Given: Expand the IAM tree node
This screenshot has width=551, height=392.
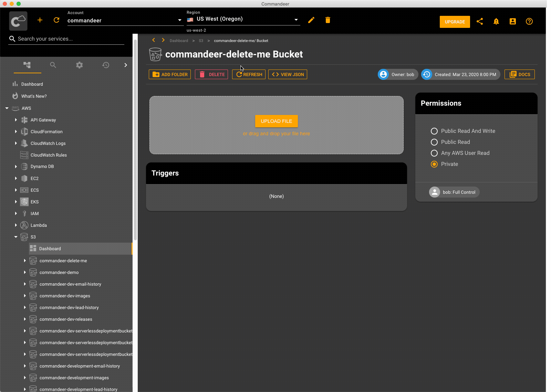Looking at the screenshot, I should coord(16,213).
